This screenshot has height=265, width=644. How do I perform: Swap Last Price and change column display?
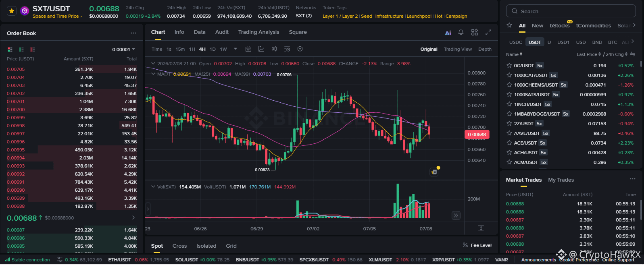coord(633,54)
